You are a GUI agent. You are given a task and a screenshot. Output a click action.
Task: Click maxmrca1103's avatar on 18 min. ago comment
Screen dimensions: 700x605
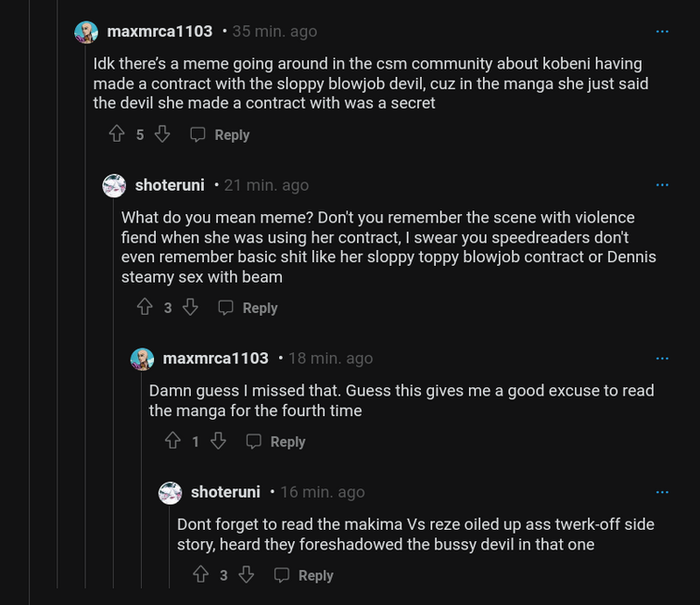[x=142, y=359]
